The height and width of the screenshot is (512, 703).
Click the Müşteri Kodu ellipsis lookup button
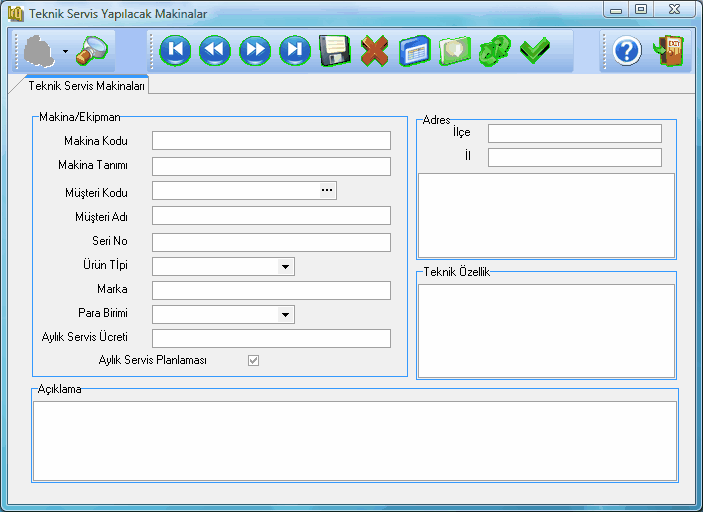pos(326,190)
